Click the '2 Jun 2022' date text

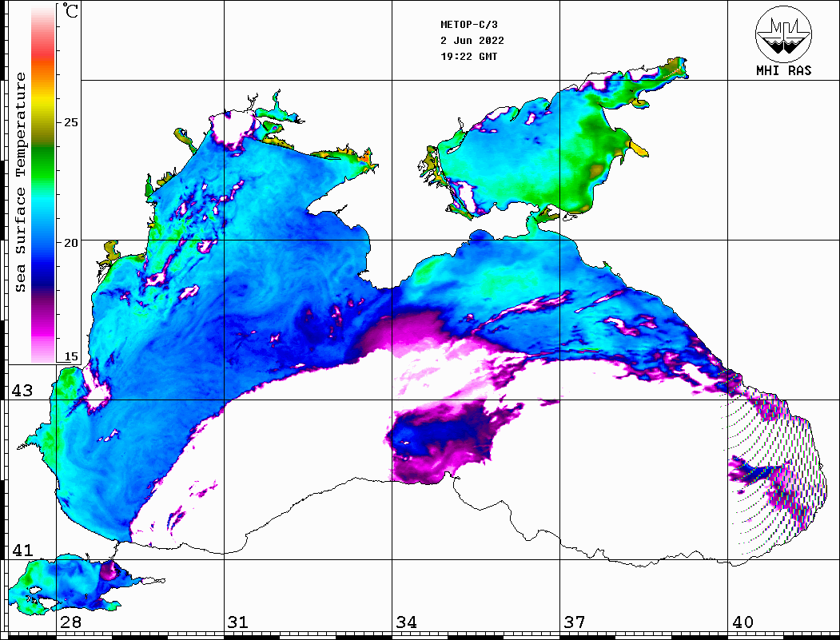click(x=472, y=41)
